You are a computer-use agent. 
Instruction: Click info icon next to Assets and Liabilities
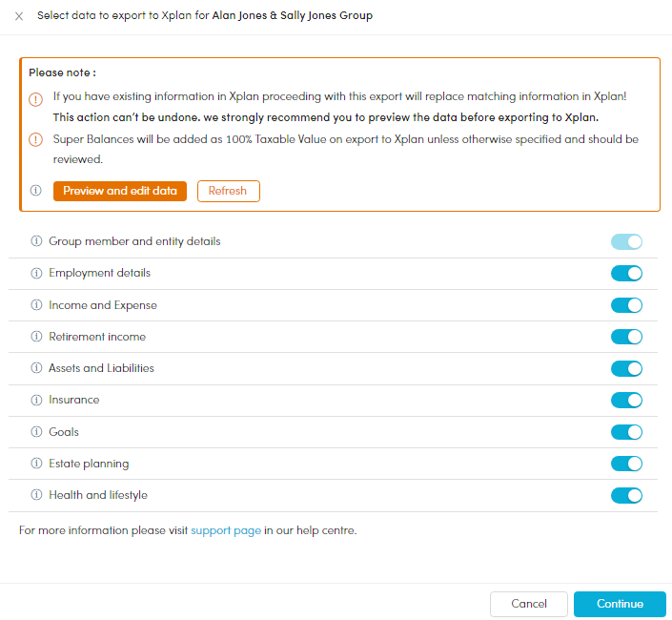click(36, 368)
